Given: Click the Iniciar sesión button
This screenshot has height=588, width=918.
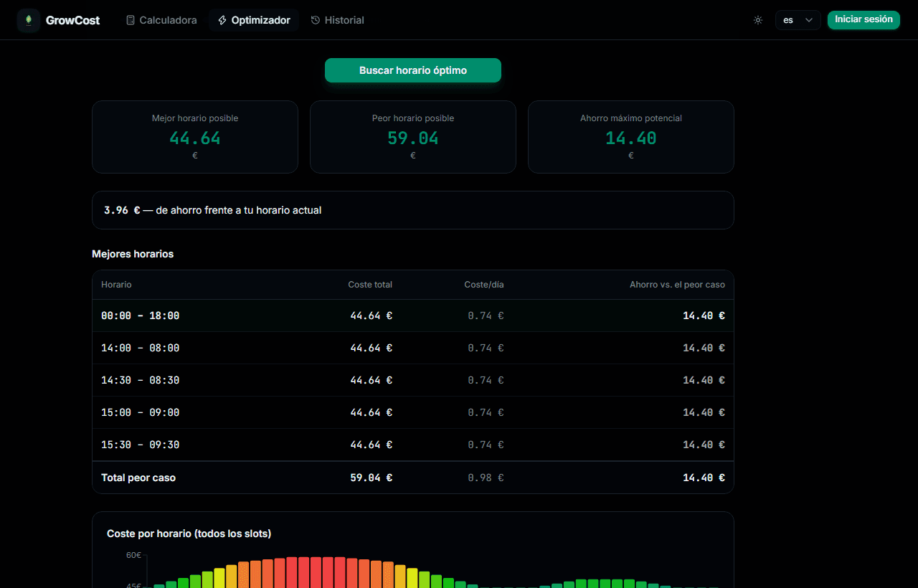Looking at the screenshot, I should (x=863, y=20).
